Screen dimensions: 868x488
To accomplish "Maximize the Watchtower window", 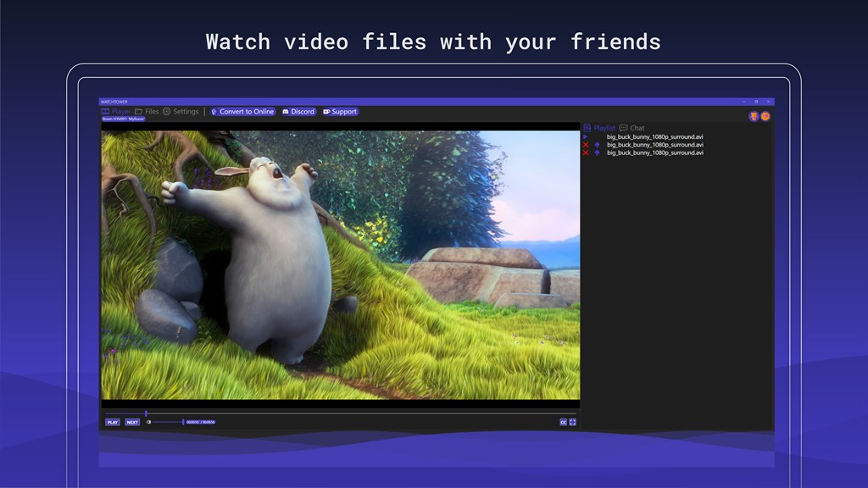I will point(756,102).
